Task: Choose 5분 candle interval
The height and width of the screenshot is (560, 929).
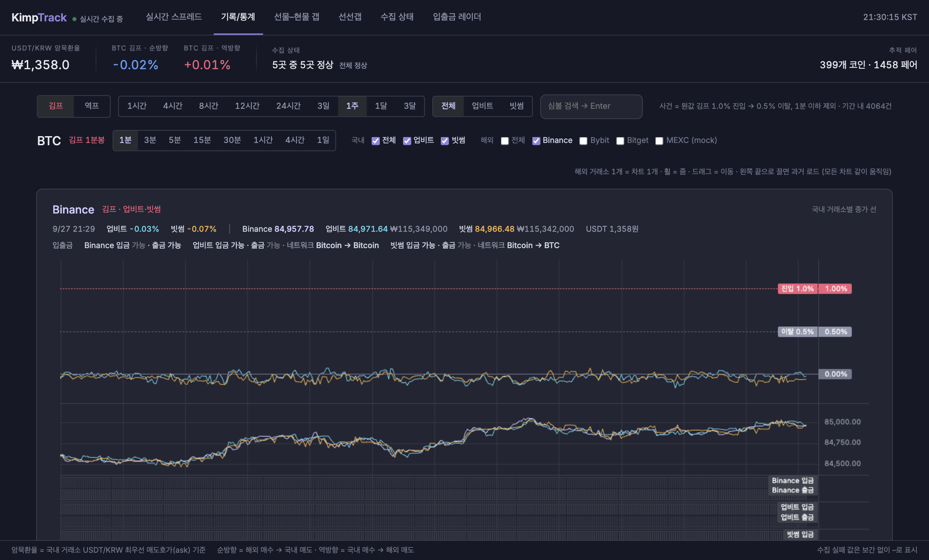Action: click(x=175, y=140)
